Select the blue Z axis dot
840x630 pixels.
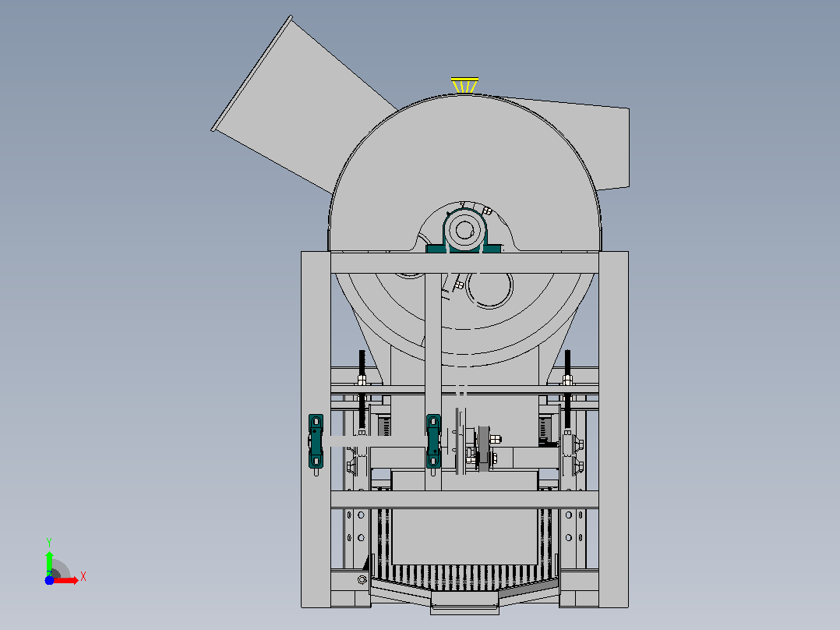(x=49, y=581)
